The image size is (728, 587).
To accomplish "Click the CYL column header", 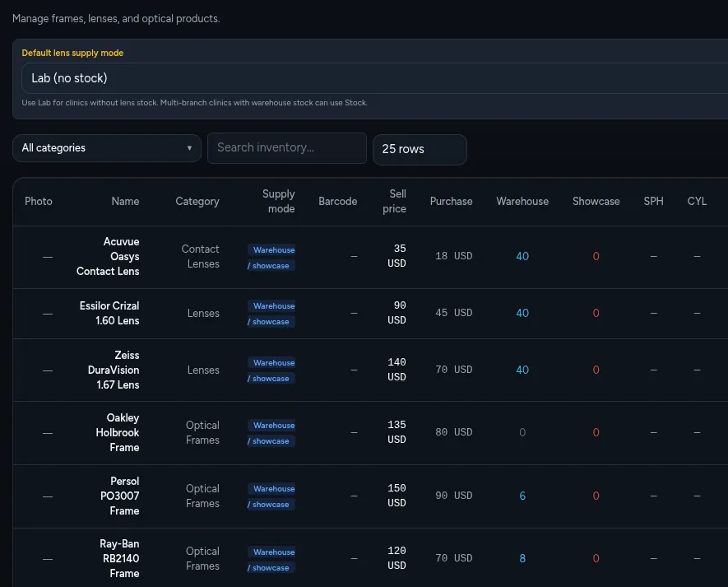I will coord(697,201).
